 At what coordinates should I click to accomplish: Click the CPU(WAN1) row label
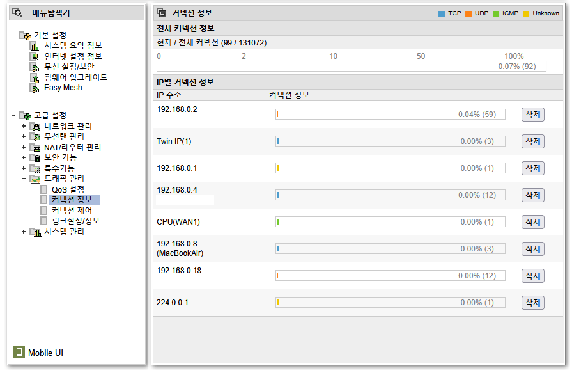coord(178,222)
